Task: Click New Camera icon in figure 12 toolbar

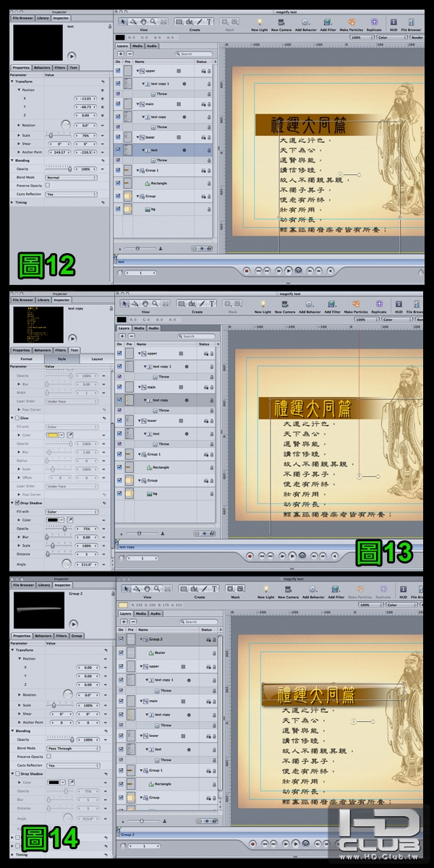Action: point(283,22)
